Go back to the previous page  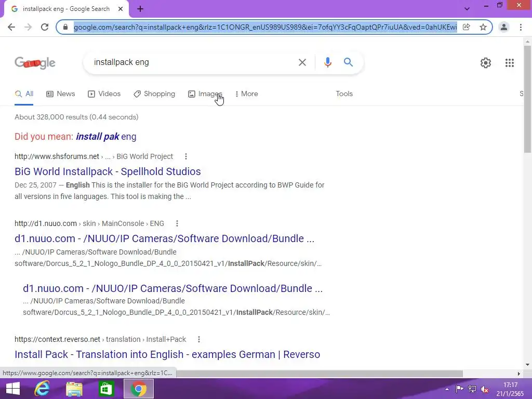click(x=11, y=27)
